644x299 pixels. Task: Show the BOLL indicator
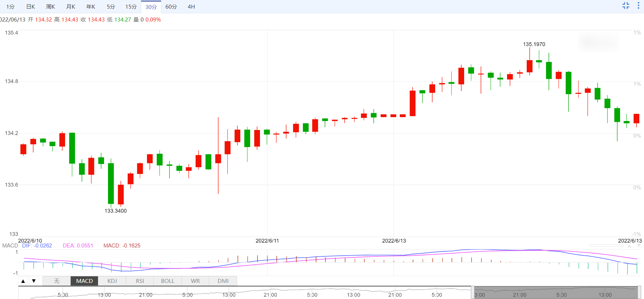tap(168, 281)
